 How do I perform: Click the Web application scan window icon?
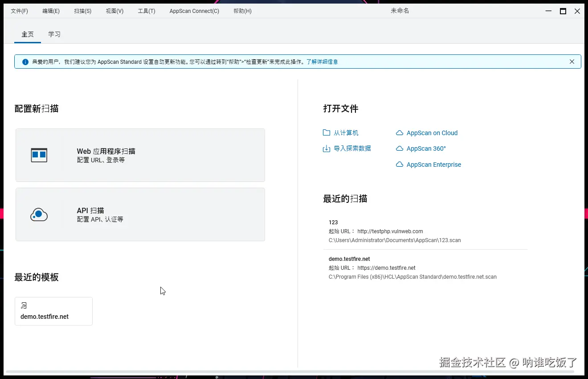[x=39, y=155]
